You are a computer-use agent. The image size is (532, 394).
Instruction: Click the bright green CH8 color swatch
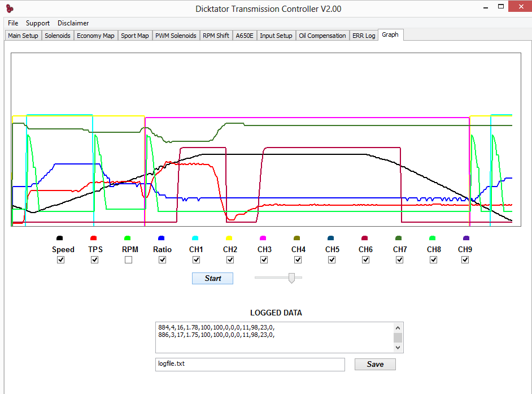coord(432,238)
